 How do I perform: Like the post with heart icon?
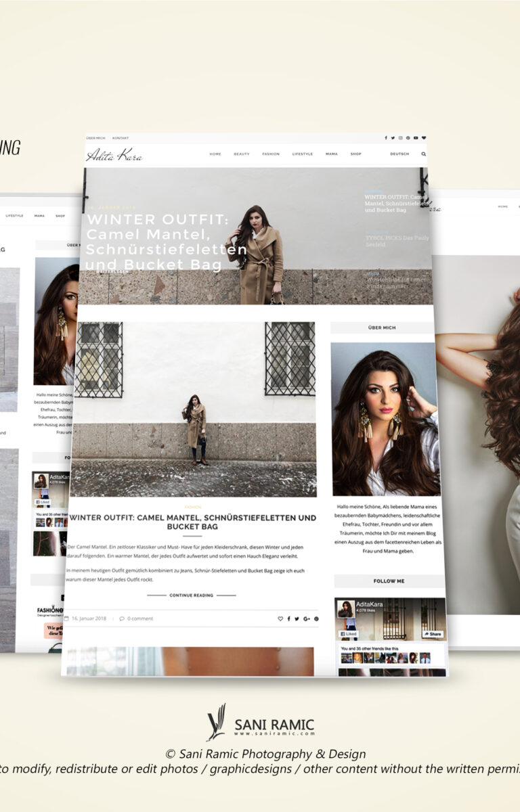(x=280, y=618)
